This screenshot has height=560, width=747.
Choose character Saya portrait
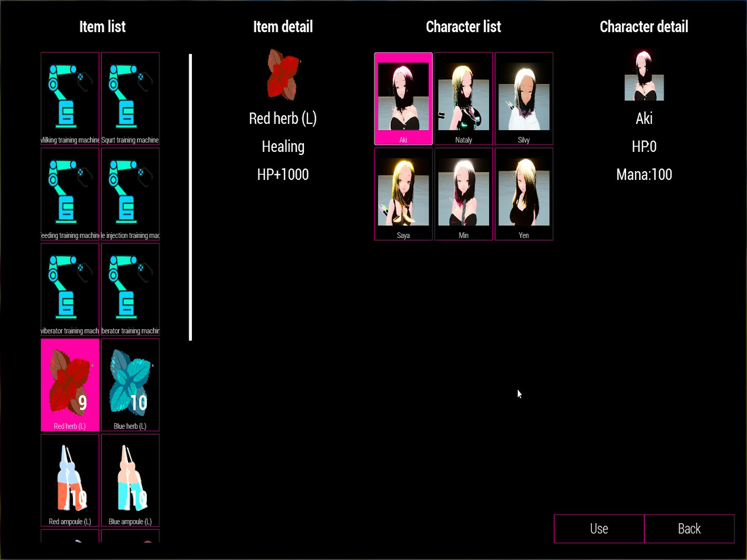pyautogui.click(x=403, y=194)
